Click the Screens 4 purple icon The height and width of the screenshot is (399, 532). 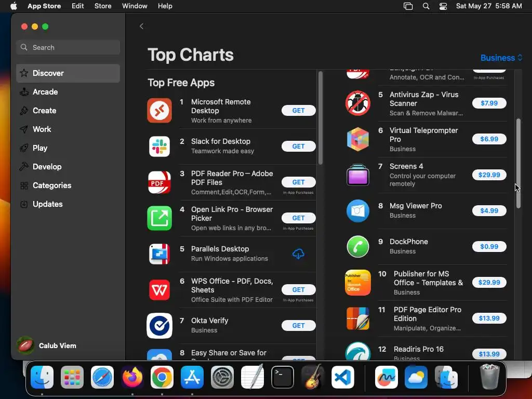[358, 175]
